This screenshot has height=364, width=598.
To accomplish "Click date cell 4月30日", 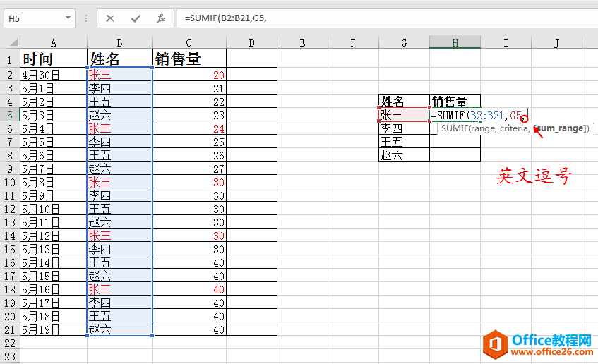I will tap(54, 75).
